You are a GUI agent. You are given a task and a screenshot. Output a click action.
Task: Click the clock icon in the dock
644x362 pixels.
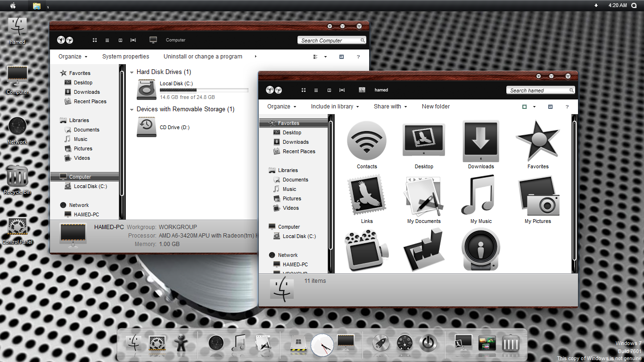pyautogui.click(x=322, y=345)
